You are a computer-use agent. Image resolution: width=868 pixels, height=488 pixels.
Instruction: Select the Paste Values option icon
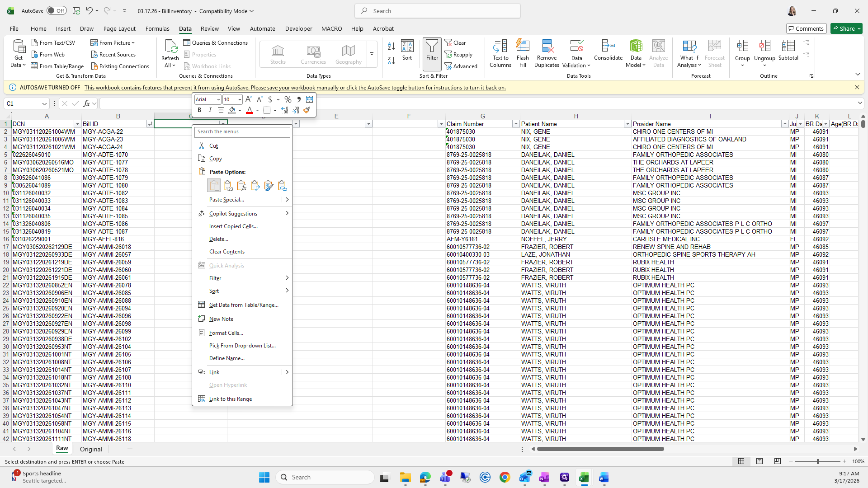click(x=228, y=186)
